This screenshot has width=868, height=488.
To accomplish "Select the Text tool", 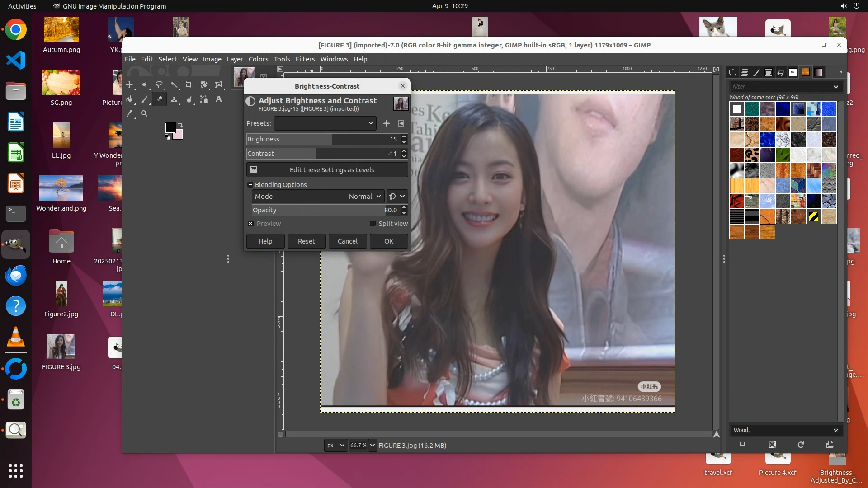I will point(219,99).
